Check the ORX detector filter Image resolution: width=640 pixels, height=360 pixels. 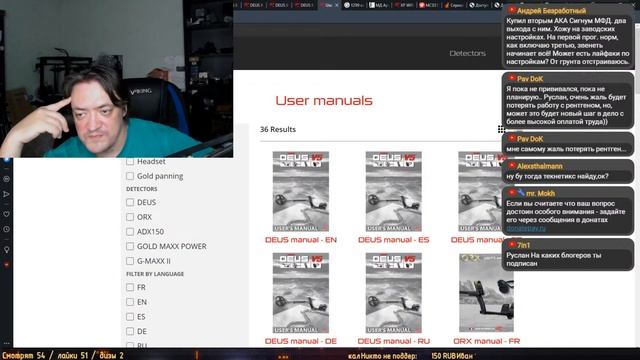point(130,217)
